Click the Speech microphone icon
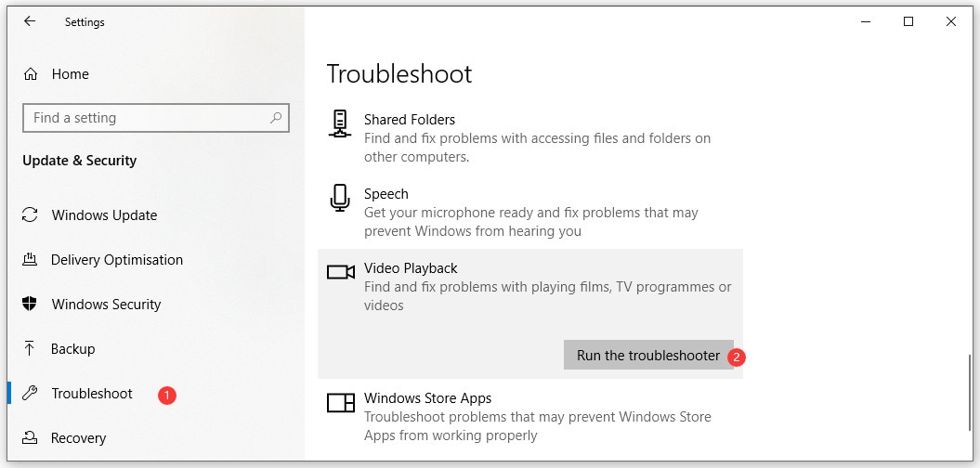Image resolution: width=980 pixels, height=468 pixels. click(340, 198)
